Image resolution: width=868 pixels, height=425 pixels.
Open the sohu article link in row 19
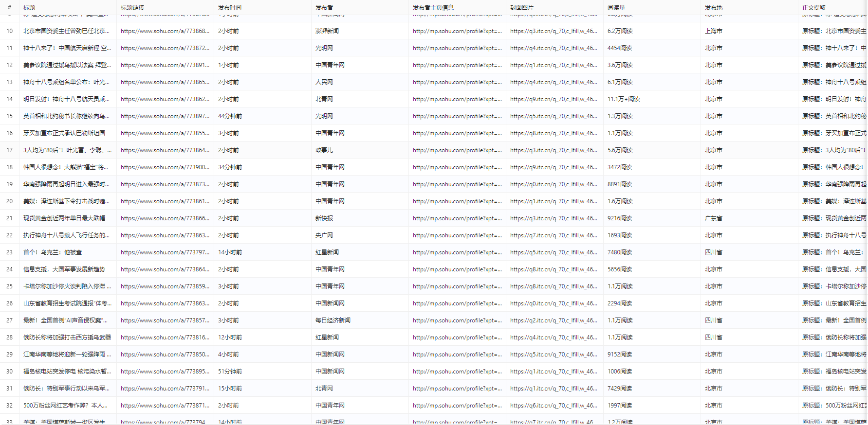pyautogui.click(x=165, y=184)
